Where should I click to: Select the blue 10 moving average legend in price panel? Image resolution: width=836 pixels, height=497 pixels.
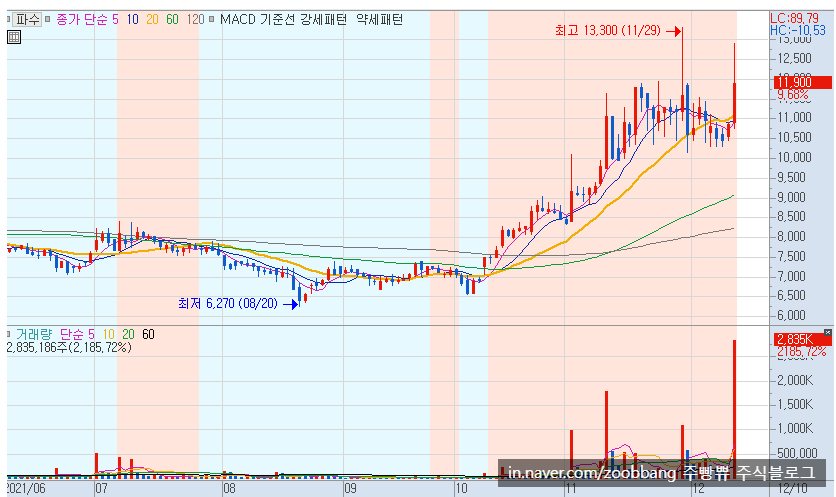132,20
